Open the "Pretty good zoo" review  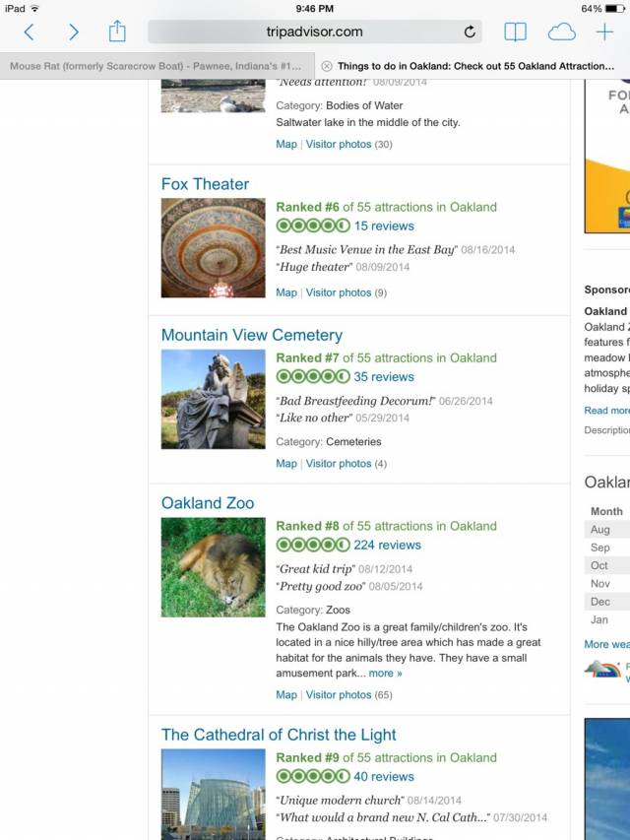pyautogui.click(x=321, y=586)
